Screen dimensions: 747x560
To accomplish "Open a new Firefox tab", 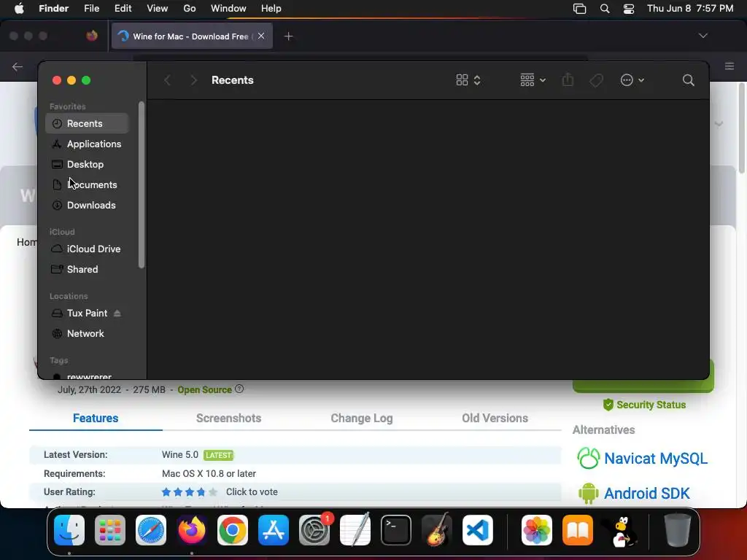I will tap(288, 36).
